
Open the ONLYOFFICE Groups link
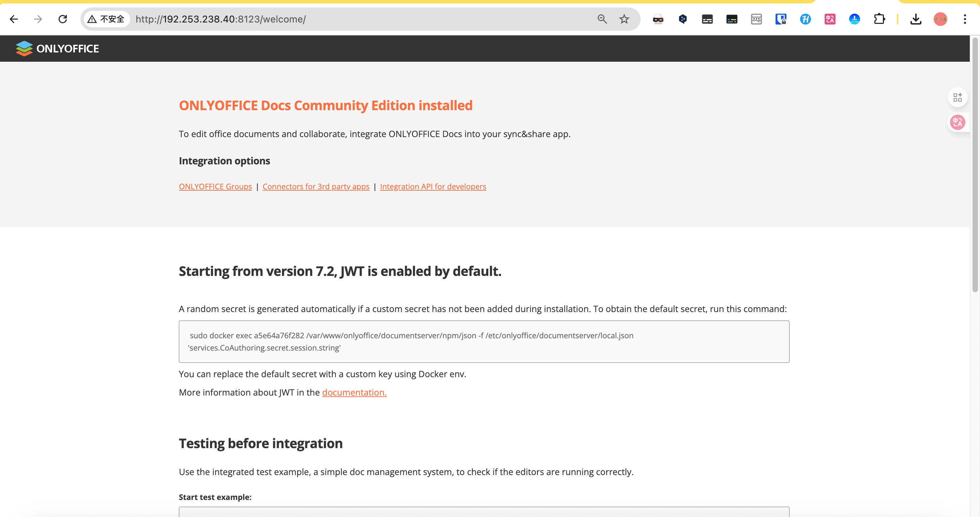click(215, 187)
